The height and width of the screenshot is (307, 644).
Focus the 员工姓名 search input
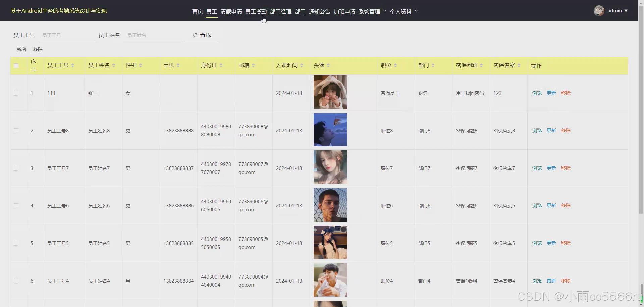click(x=152, y=35)
